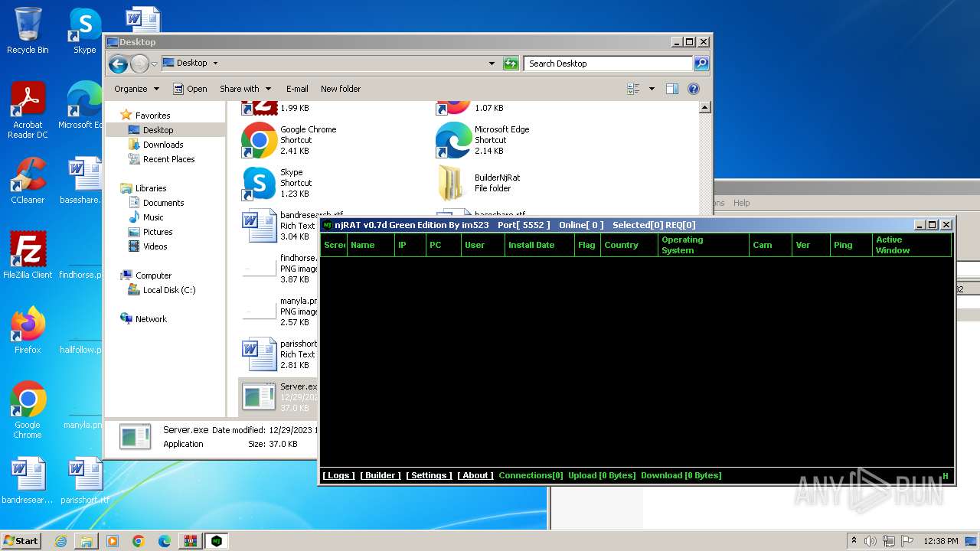Screen dimensions: 980x551
Task: Select Pictures library in navigation pane
Action: point(150,232)
